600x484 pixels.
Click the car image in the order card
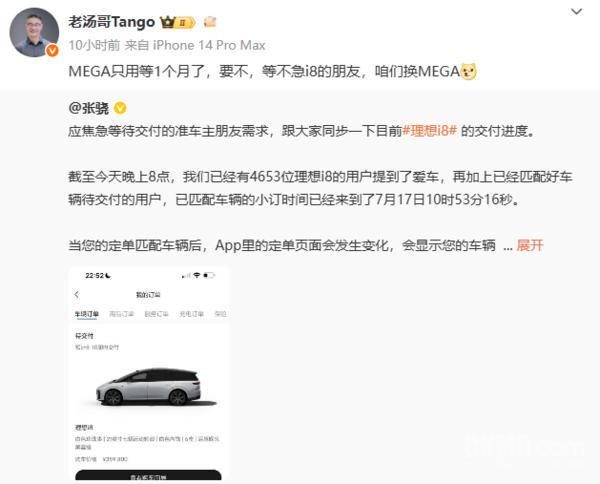[x=148, y=386]
